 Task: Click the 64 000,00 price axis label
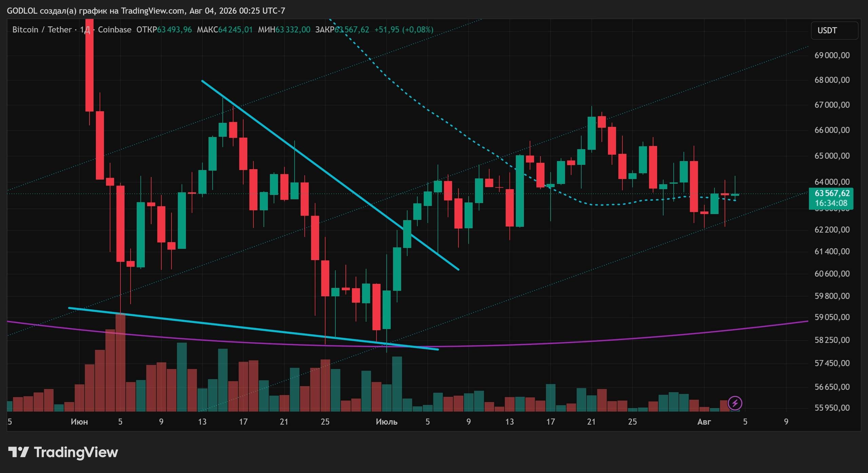(x=832, y=182)
